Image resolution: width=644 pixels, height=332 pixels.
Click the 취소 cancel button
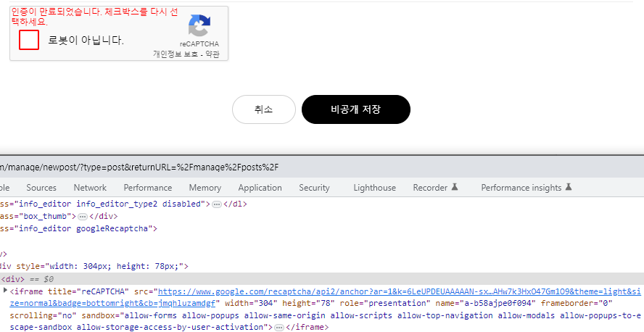click(264, 109)
